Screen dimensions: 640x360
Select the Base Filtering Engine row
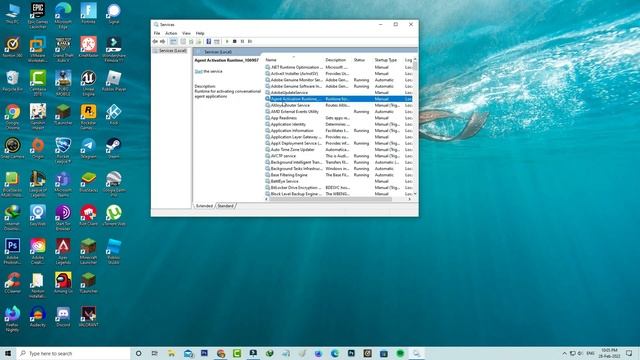pyautogui.click(x=338, y=175)
